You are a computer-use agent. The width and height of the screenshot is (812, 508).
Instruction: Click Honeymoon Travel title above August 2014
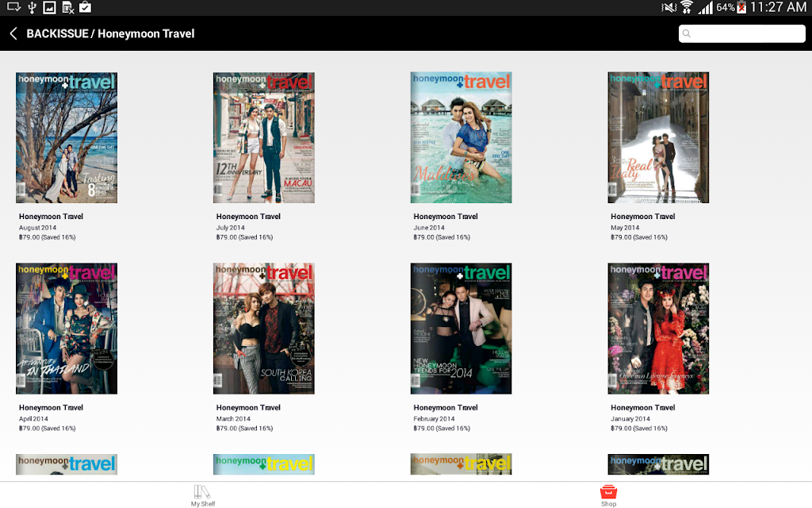51,217
